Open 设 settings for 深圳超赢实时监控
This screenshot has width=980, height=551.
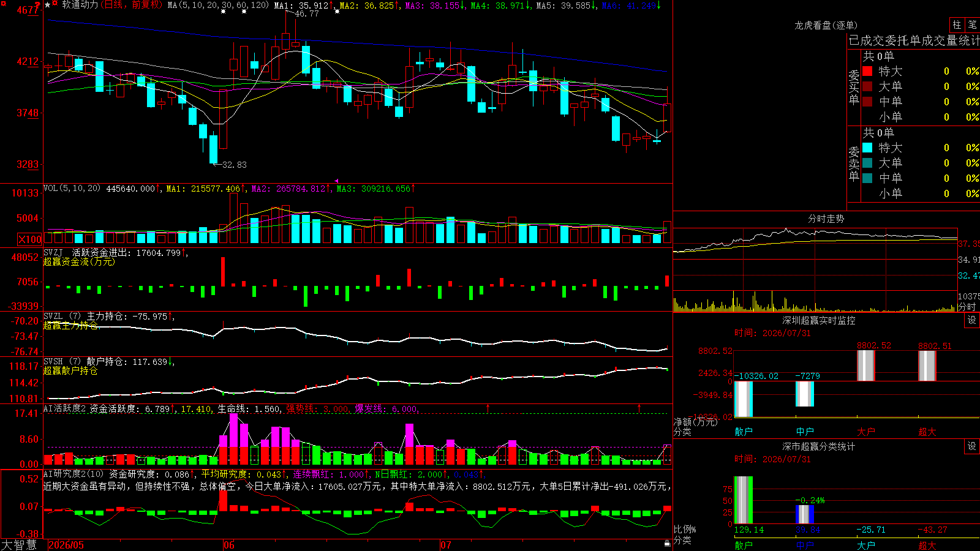click(x=972, y=320)
